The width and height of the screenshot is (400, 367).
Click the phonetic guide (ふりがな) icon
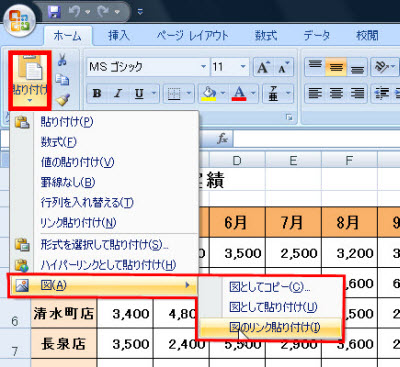tap(273, 94)
